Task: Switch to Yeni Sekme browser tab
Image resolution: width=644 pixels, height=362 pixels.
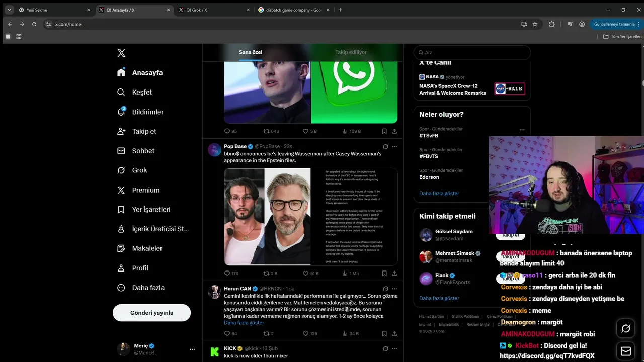Action: coord(54,10)
